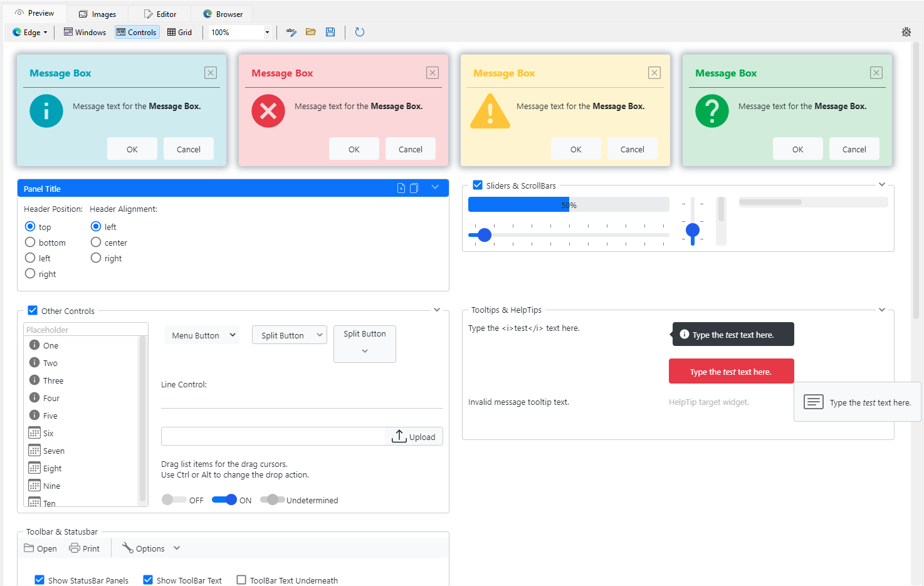Close the blue Message Box with X
924x586 pixels.
click(x=211, y=73)
